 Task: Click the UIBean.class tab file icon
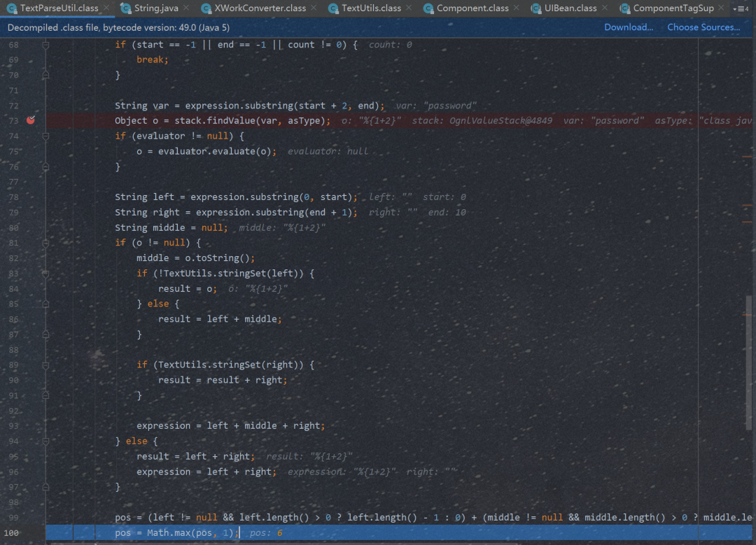(x=535, y=8)
